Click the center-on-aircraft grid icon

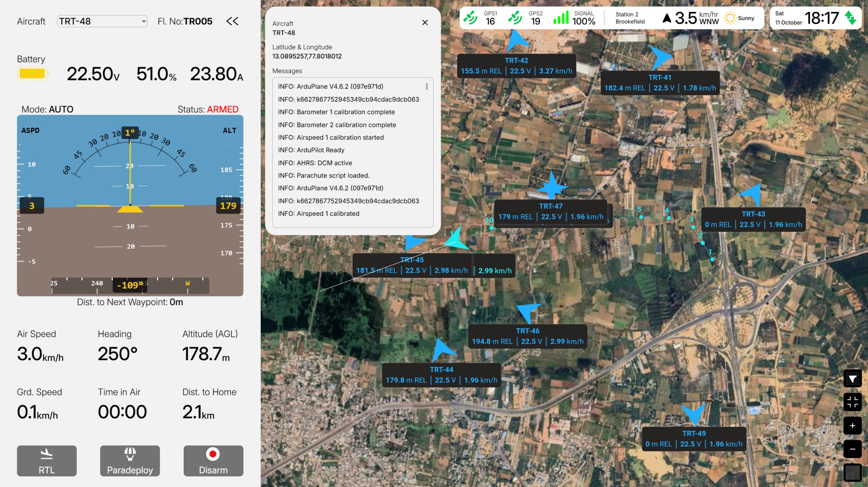(852, 379)
